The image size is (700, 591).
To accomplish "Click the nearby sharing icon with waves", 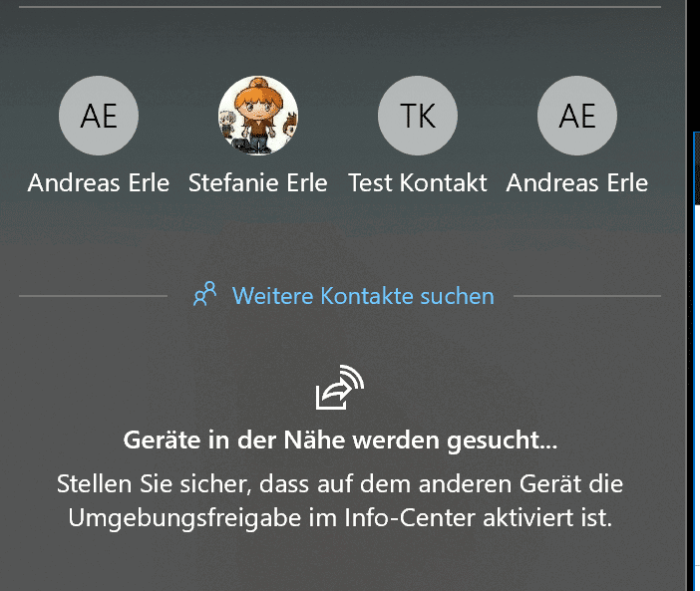I will pos(340,387).
